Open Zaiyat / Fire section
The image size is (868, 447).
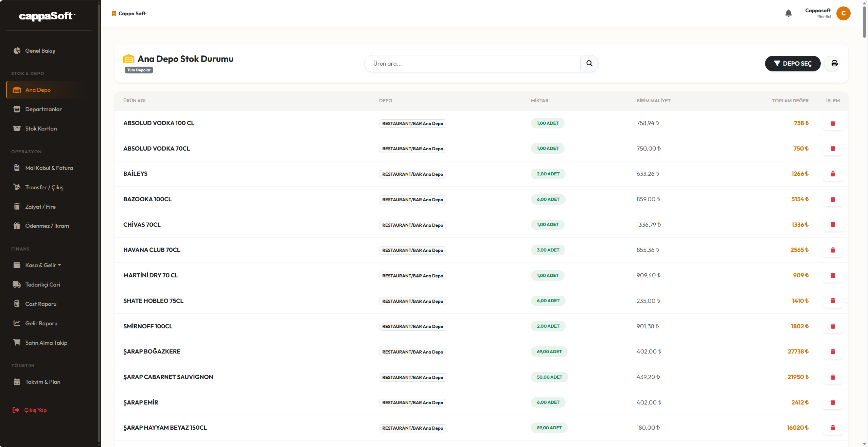tap(40, 207)
